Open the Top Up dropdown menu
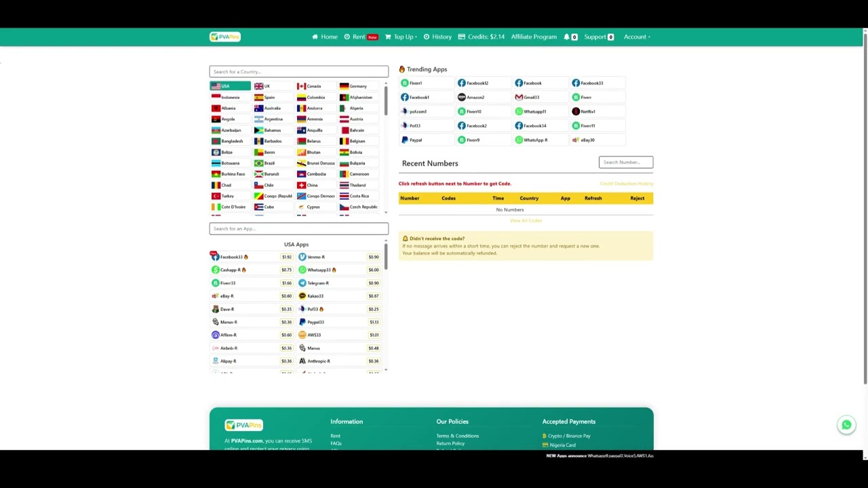This screenshot has width=868, height=488. tap(401, 37)
